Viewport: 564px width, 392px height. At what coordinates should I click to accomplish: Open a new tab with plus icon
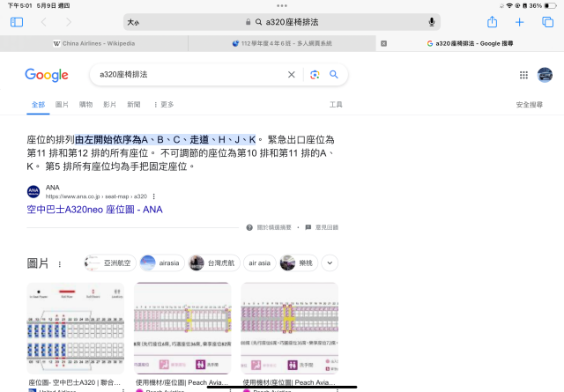coord(519,22)
